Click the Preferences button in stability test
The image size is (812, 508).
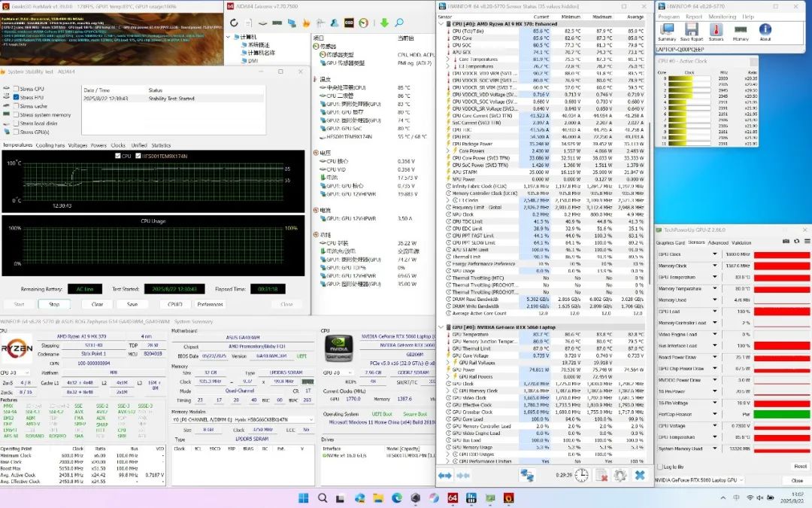211,304
